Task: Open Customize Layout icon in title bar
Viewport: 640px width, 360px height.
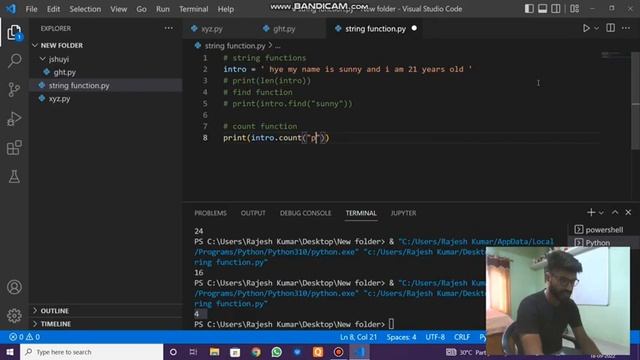Action: pos(574,9)
